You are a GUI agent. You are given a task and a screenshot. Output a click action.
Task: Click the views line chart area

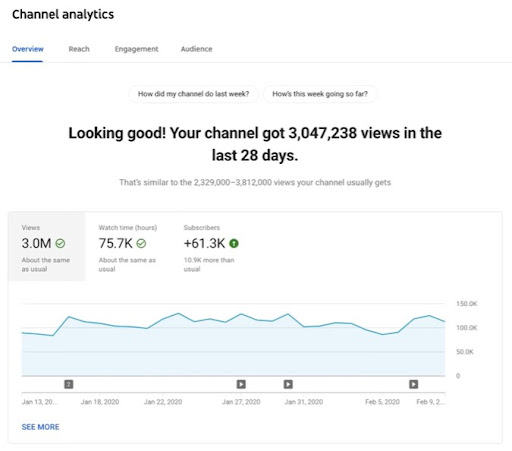coord(233,340)
